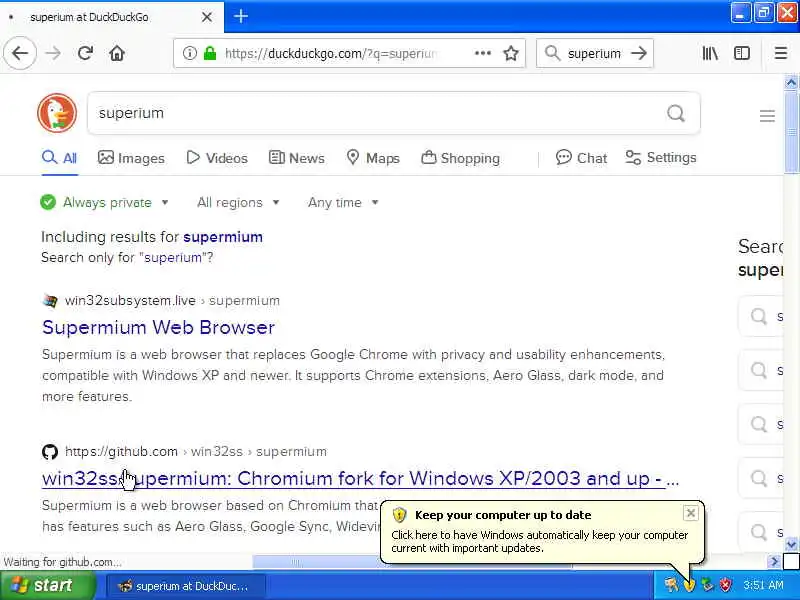This screenshot has height=600, width=800.
Task: Click the DuckDuckGo search input field
Action: point(378,113)
